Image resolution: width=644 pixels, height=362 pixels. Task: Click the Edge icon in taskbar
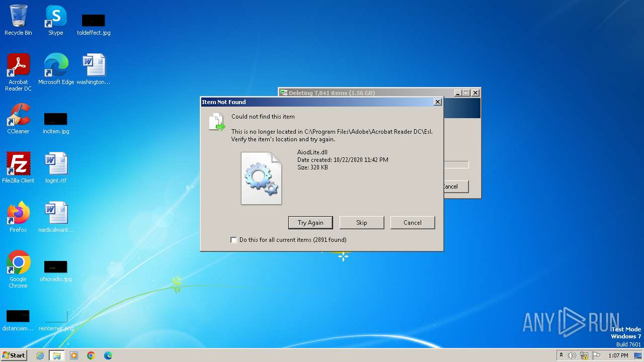coord(108,355)
